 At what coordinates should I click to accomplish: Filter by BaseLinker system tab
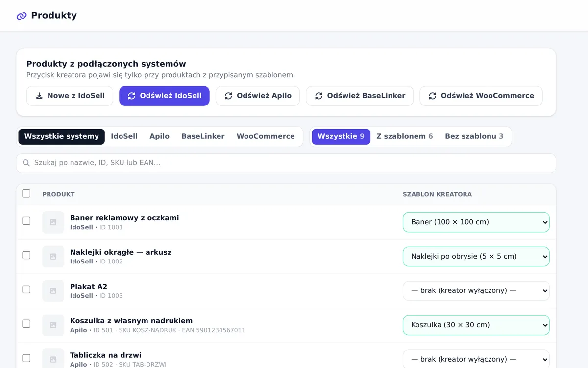click(203, 137)
